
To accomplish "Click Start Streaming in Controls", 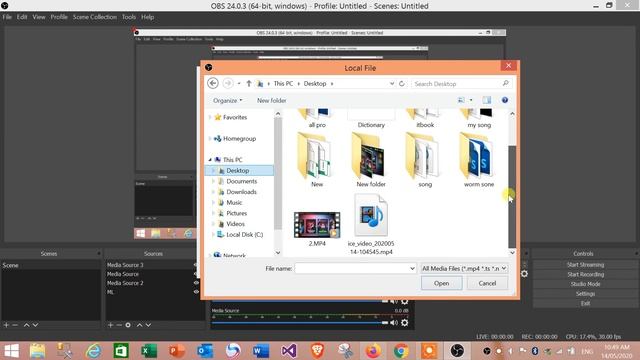I will (585, 264).
